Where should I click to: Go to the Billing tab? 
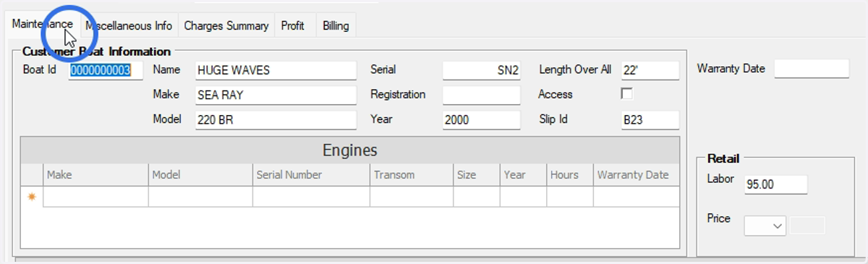336,26
